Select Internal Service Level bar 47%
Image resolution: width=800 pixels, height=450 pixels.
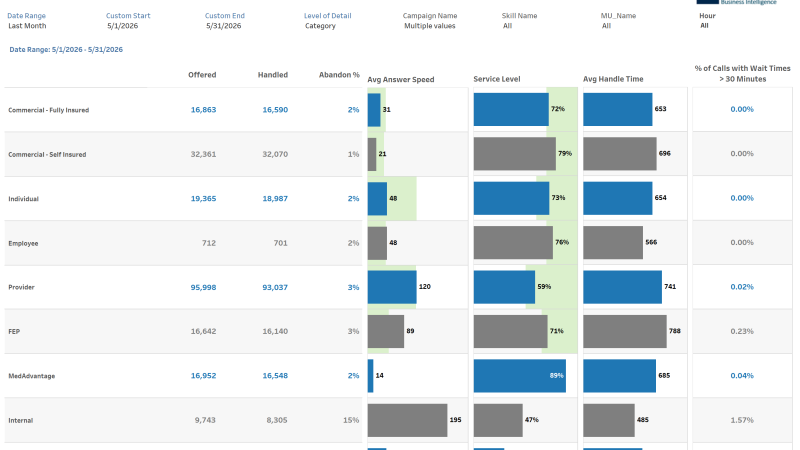pyautogui.click(x=498, y=420)
